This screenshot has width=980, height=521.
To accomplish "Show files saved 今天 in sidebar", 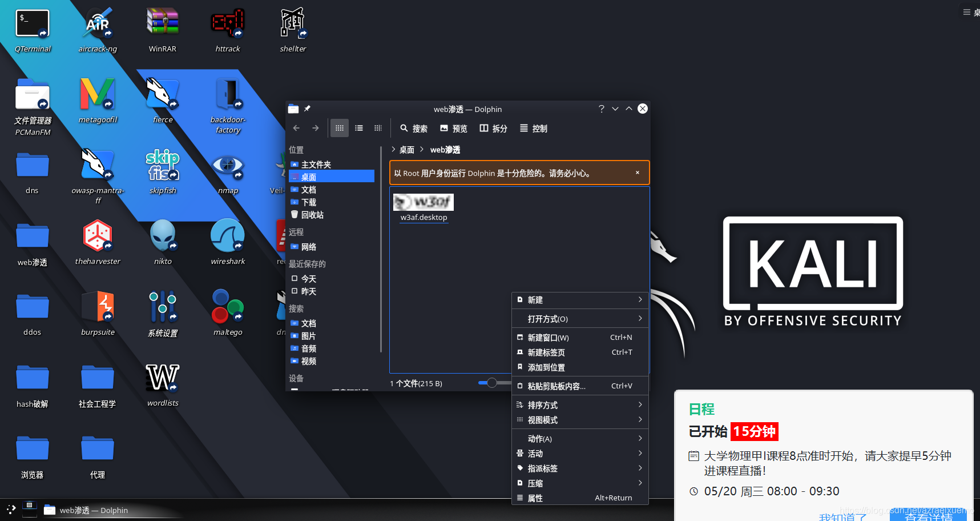I will coord(332,279).
